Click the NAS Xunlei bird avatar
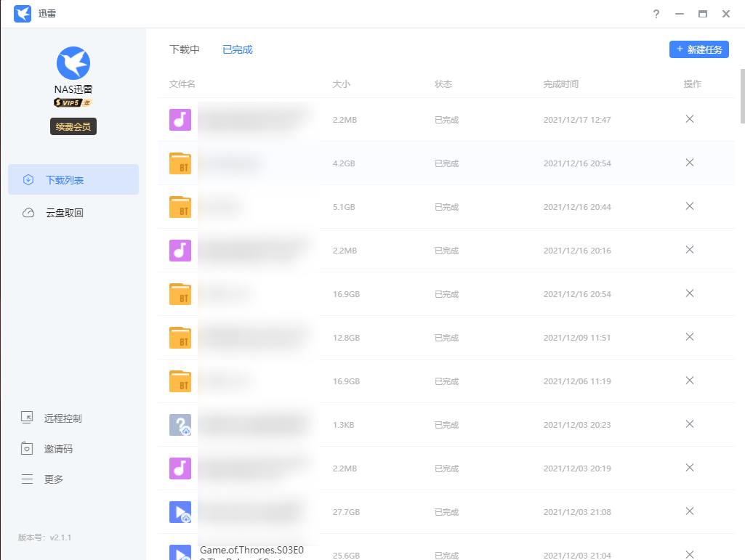Screen dimensions: 745x560 point(73,63)
